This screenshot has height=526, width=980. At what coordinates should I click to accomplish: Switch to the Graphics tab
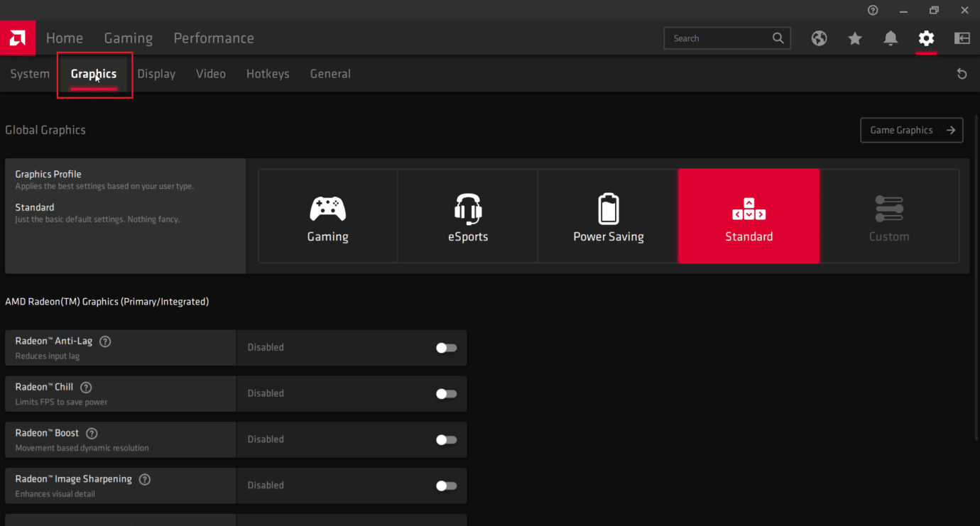point(94,74)
